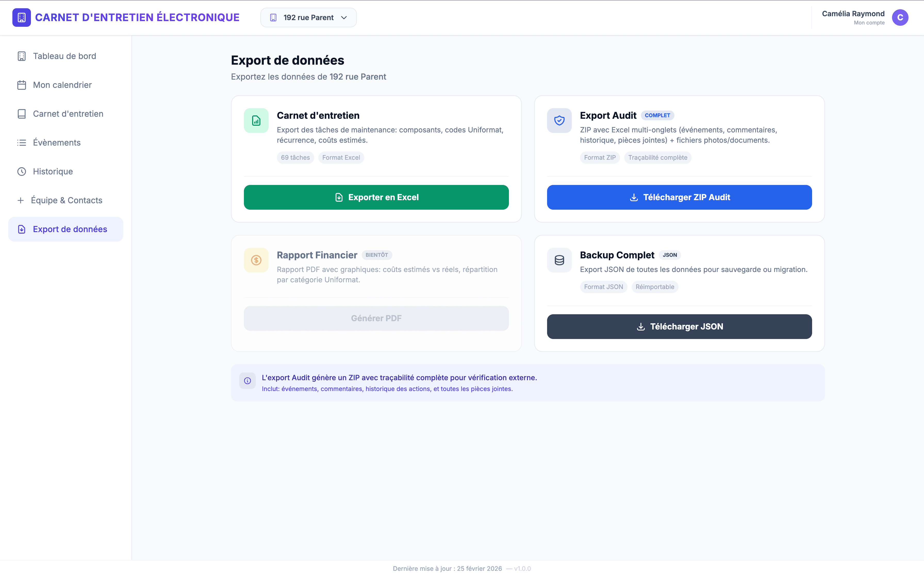This screenshot has height=577, width=924.
Task: Navigate to Équipe & Contacts
Action: tap(66, 200)
